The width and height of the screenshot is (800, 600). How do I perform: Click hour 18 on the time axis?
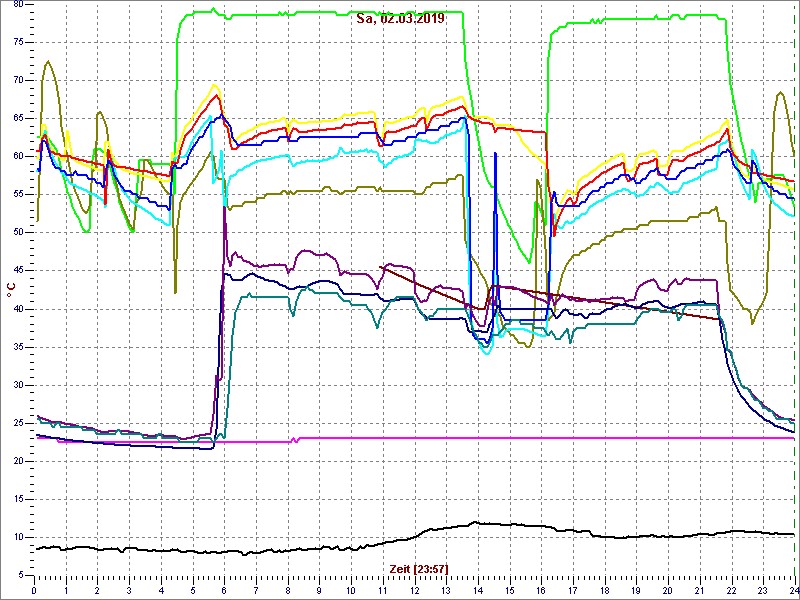[605, 588]
